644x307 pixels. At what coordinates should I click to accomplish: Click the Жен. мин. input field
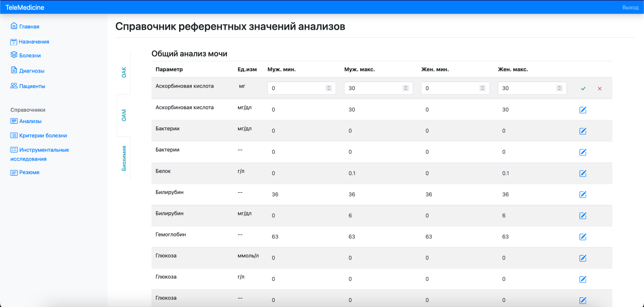coord(450,88)
